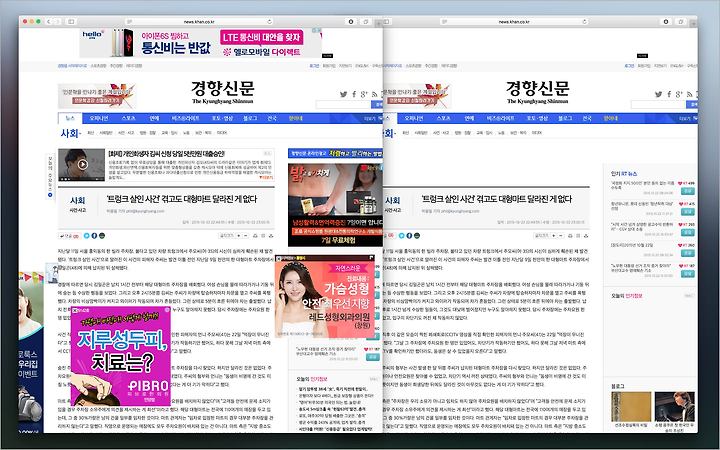Screen dimensions: 720x450
Task: Open the Facebook icon in the left window header
Action: pyautogui.click(x=354, y=94)
